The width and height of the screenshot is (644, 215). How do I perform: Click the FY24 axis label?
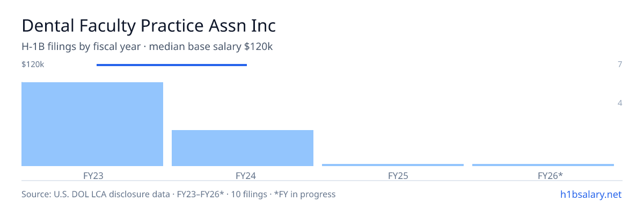click(x=243, y=175)
